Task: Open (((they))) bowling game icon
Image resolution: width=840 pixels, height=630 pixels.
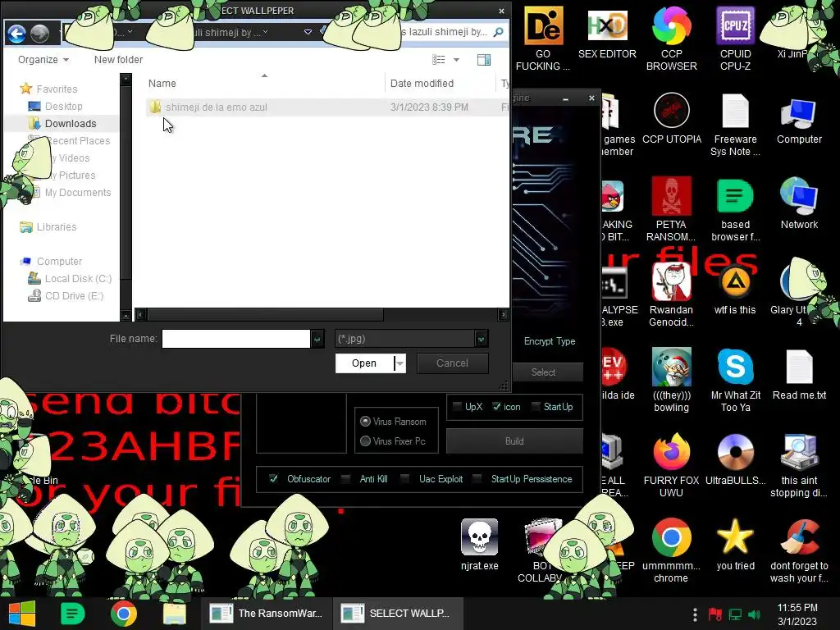Action: coord(671,381)
